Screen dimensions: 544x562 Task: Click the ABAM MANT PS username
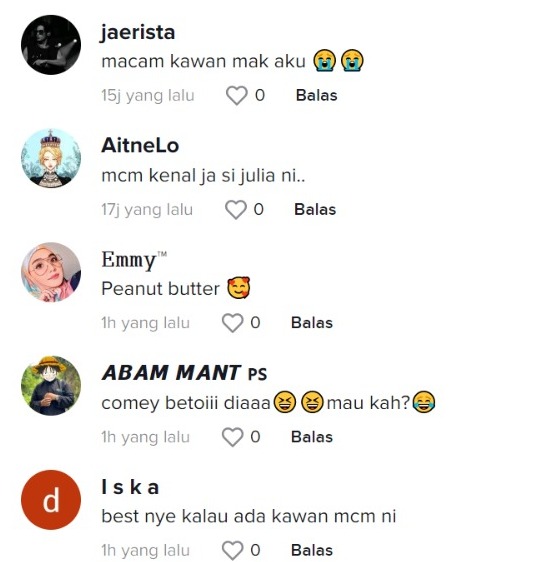coord(185,373)
